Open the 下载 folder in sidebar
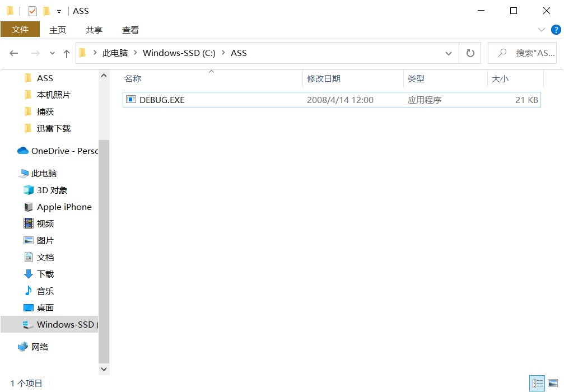This screenshot has height=392, width=564. 45,274
